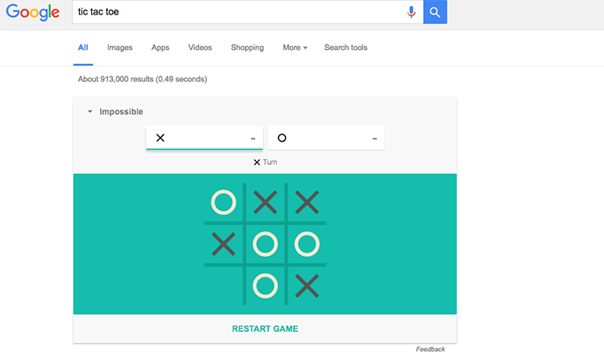The height and width of the screenshot is (364, 604).
Task: Click the microphone voice search icon
Action: [412, 12]
